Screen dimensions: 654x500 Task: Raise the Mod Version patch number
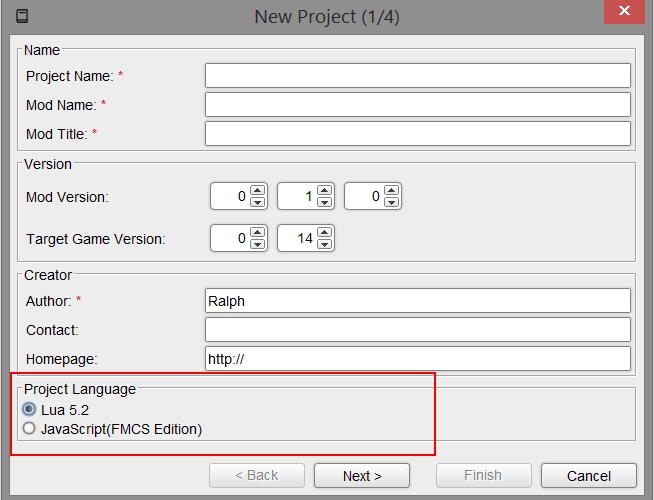[x=392, y=190]
